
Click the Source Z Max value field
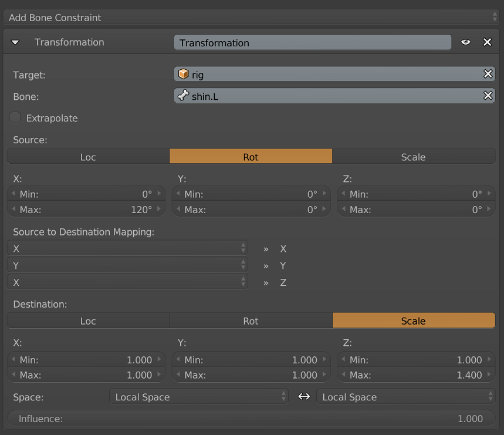(x=416, y=210)
